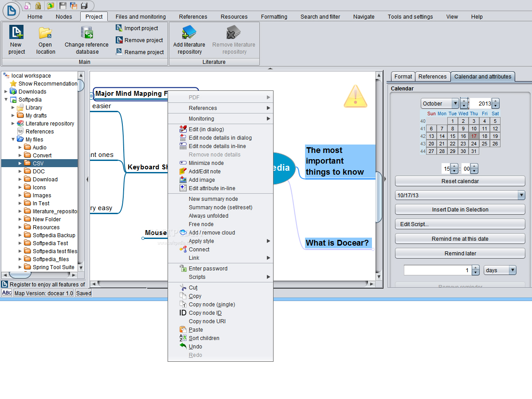Select day 25 in the calendar
Viewport: 532px width, 399px height.
pos(485,144)
